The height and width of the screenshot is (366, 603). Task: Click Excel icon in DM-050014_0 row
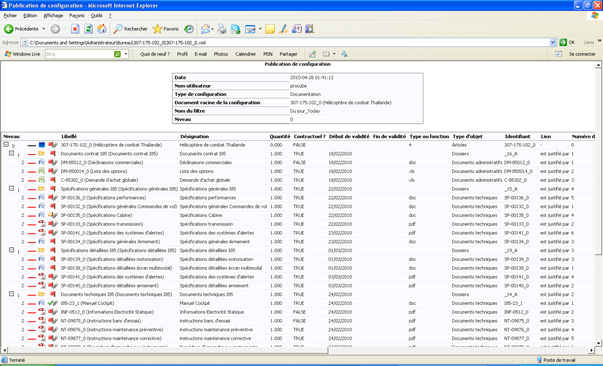point(42,171)
